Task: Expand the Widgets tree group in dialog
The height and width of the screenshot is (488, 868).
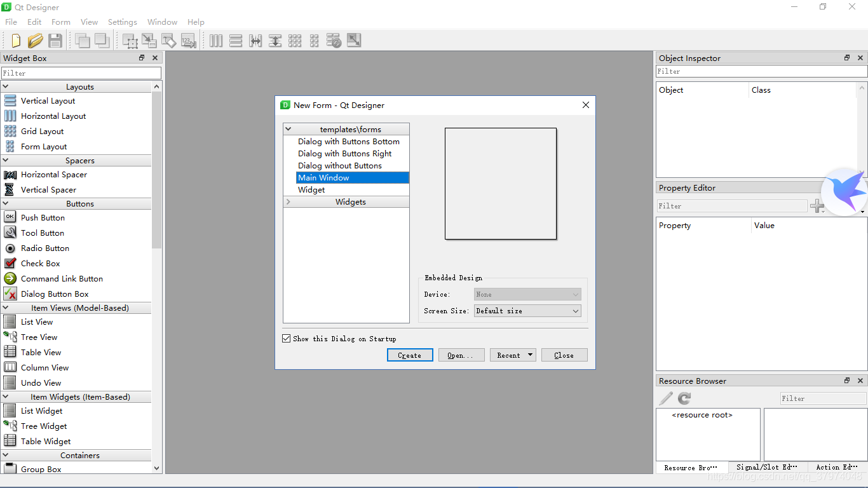Action: [x=288, y=201]
